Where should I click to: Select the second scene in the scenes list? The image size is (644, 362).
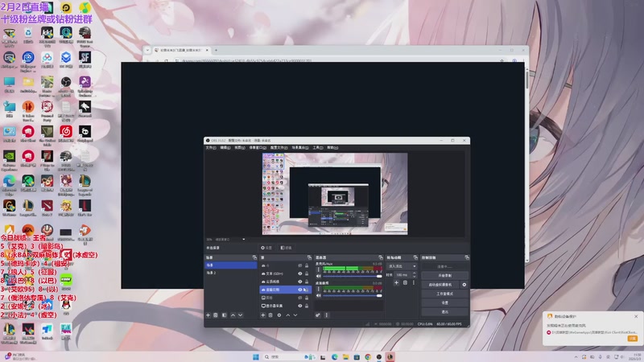(x=231, y=273)
